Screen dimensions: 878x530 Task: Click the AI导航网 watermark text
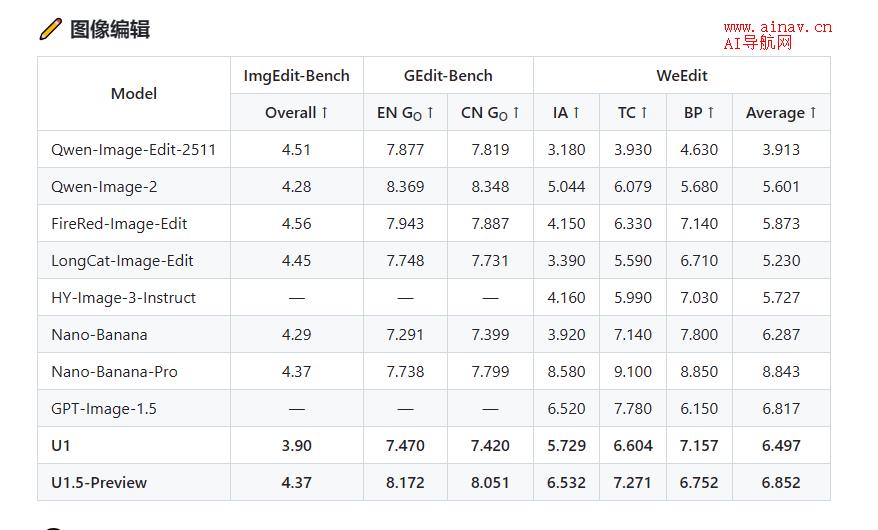[x=758, y=43]
